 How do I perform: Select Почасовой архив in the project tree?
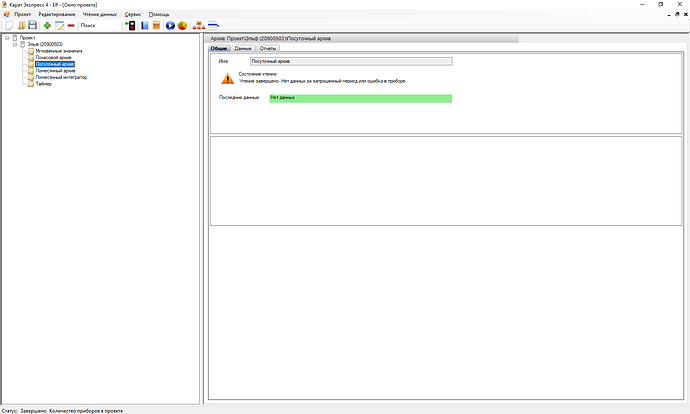click(x=52, y=57)
